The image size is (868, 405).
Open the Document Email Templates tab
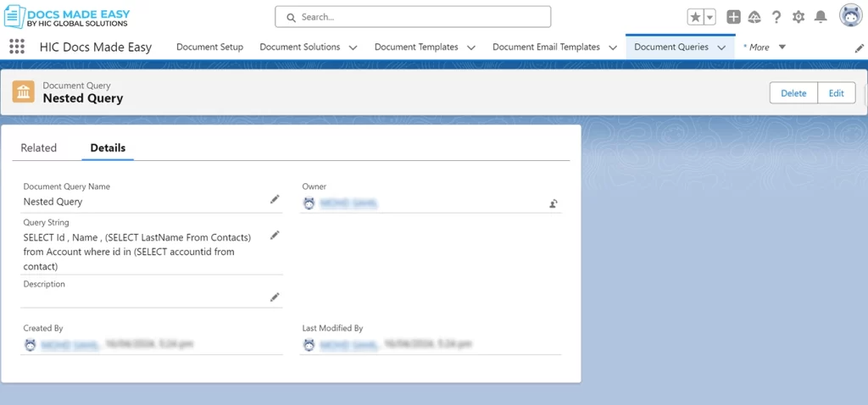pyautogui.click(x=547, y=47)
